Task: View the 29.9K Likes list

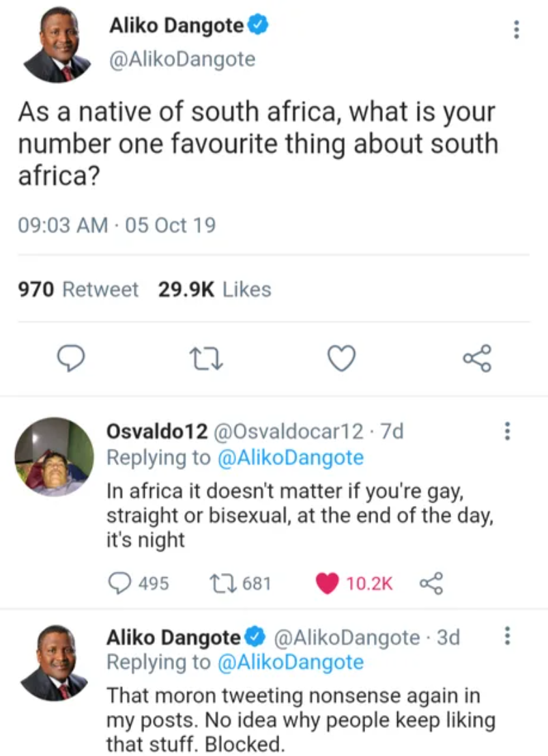Action: [215, 290]
